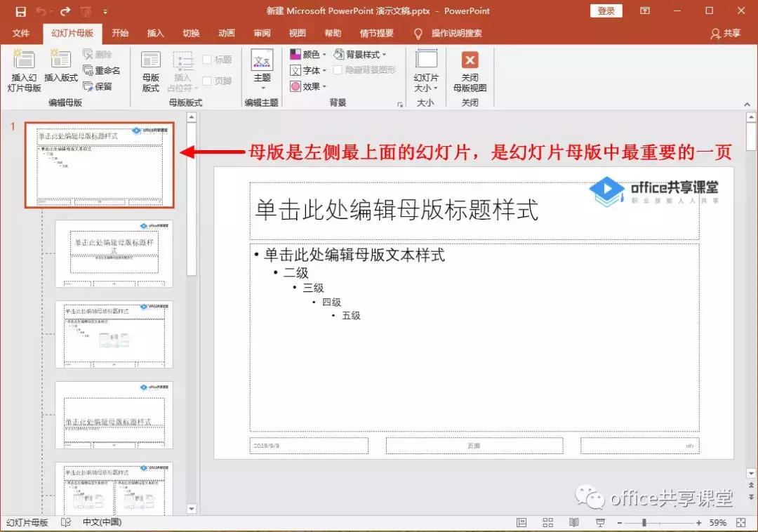Open Slide Size (幻灯片大小) dropdown
The width and height of the screenshot is (758, 532).
click(x=426, y=71)
